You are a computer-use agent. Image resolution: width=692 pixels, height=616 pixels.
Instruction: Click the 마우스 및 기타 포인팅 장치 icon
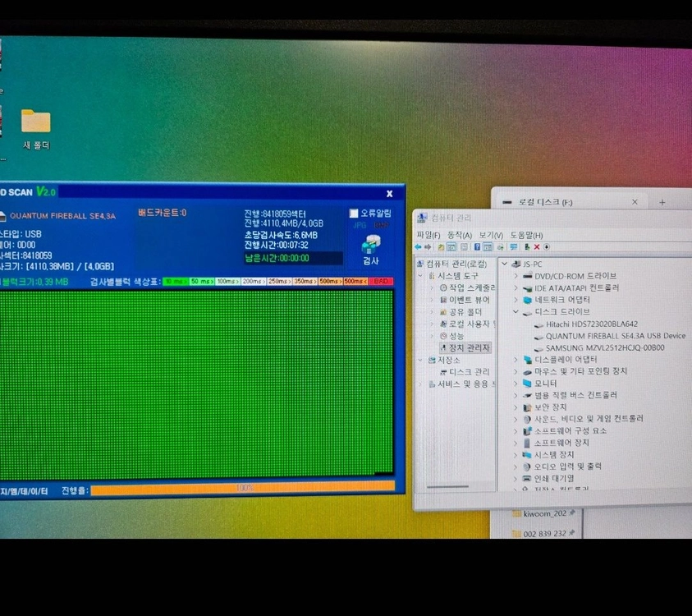(x=527, y=371)
